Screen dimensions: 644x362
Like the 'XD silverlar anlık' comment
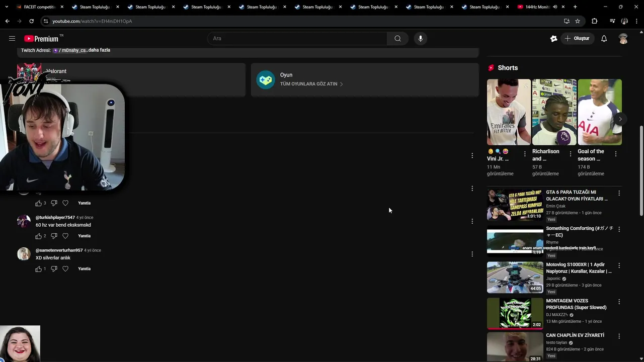point(38,269)
